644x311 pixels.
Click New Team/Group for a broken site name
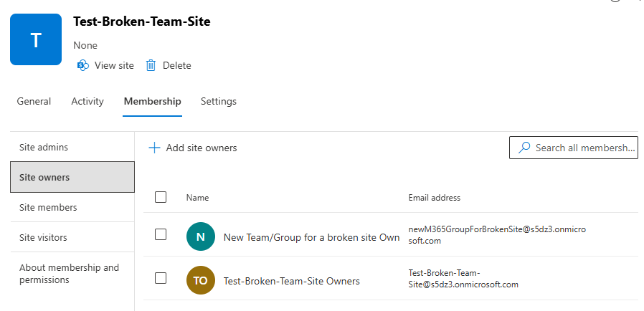(311, 237)
